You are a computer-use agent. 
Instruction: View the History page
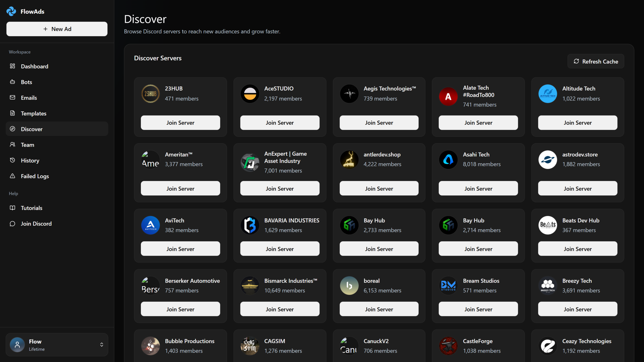pos(57,160)
